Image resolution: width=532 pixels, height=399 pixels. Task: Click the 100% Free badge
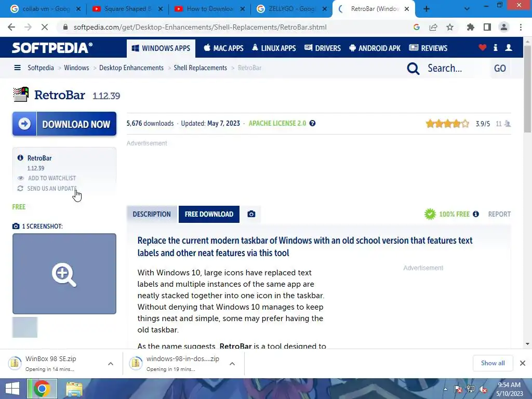pyautogui.click(x=447, y=214)
